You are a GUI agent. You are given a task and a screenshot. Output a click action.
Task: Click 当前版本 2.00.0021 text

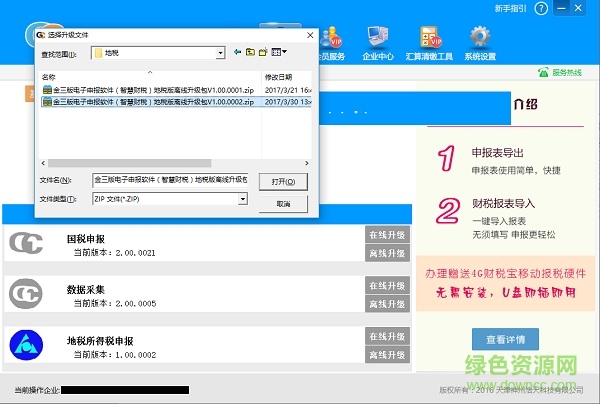point(114,253)
